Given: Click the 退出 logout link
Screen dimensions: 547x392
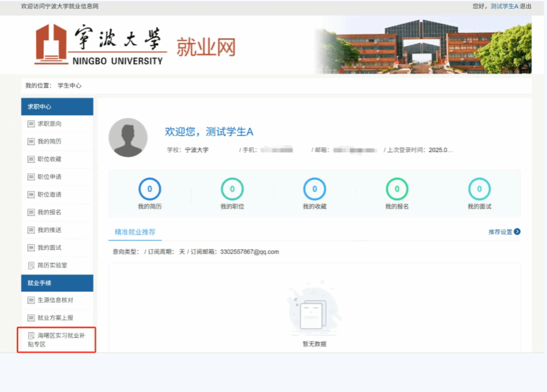Looking at the screenshot, I should tap(526, 6).
